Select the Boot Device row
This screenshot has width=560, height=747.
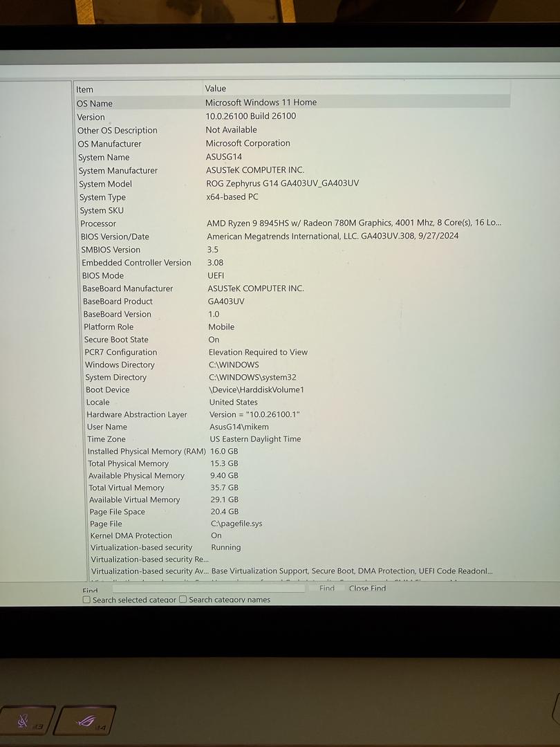(x=293, y=389)
